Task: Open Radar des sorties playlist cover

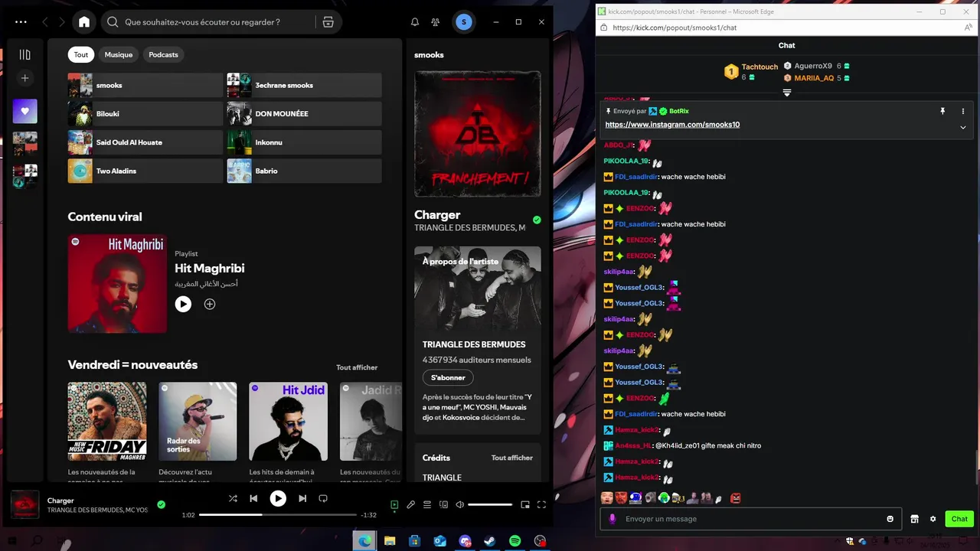Action: 198,422
